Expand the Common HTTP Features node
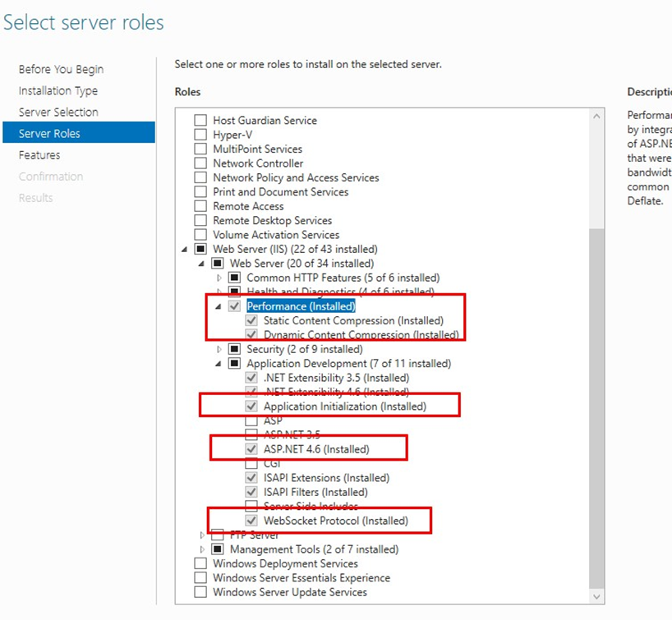 pos(219,278)
